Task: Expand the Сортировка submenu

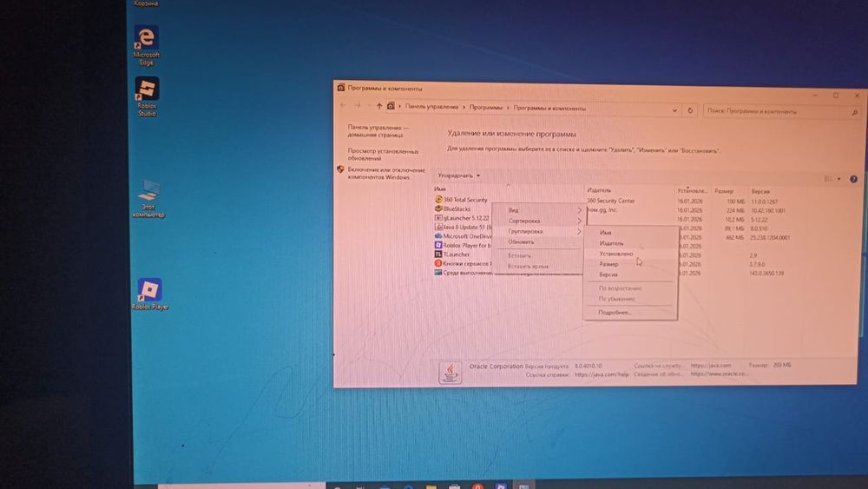Action: (x=540, y=221)
